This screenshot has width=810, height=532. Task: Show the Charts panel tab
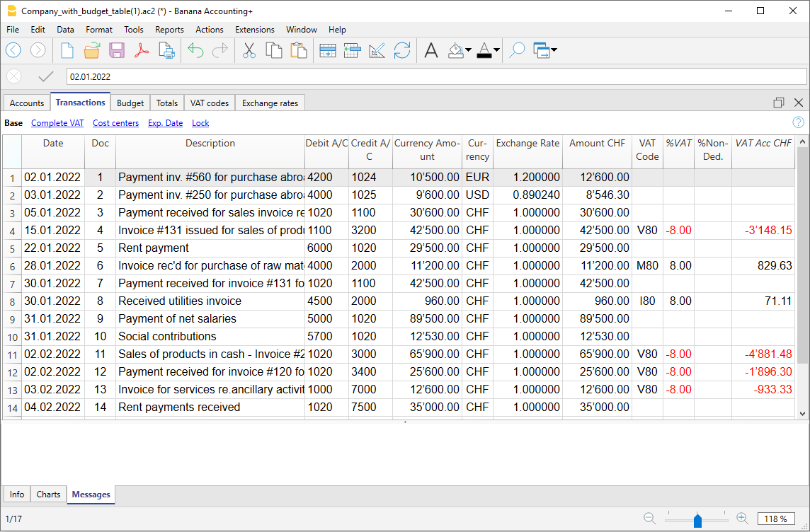point(49,495)
